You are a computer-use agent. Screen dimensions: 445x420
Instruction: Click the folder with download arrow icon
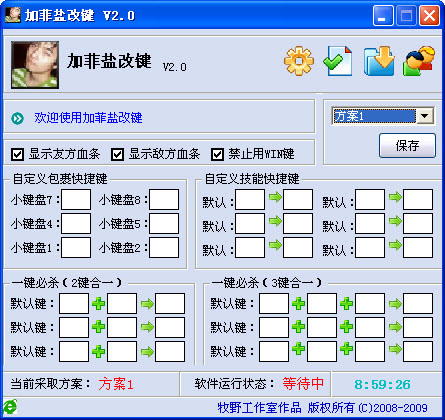(x=379, y=61)
